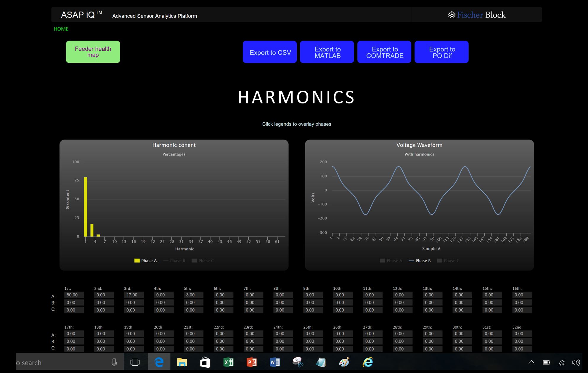Viewport: 588px width, 373px height.
Task: Open Microsoft Edge from taskbar
Action: 159,362
